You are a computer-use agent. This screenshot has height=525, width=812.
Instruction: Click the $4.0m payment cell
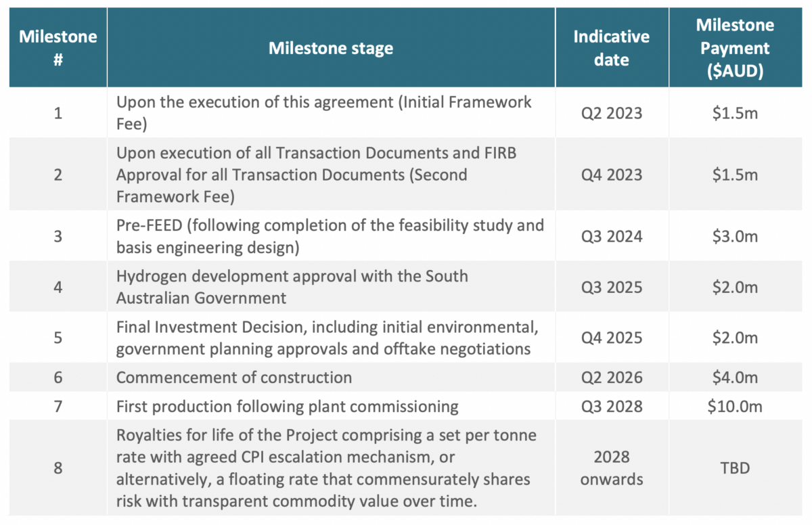735,378
